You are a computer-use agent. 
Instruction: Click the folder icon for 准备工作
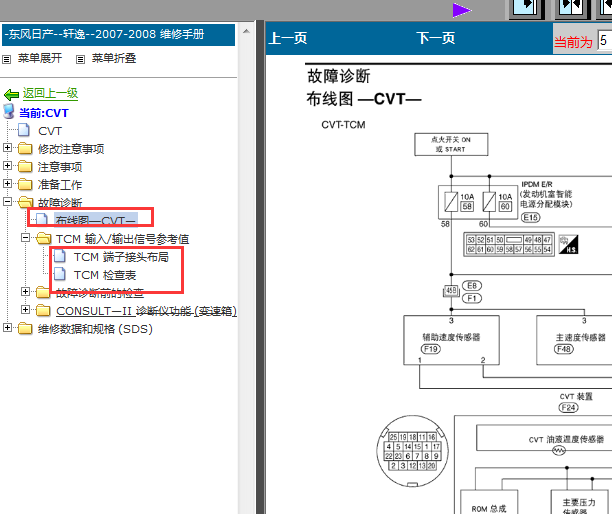point(25,184)
